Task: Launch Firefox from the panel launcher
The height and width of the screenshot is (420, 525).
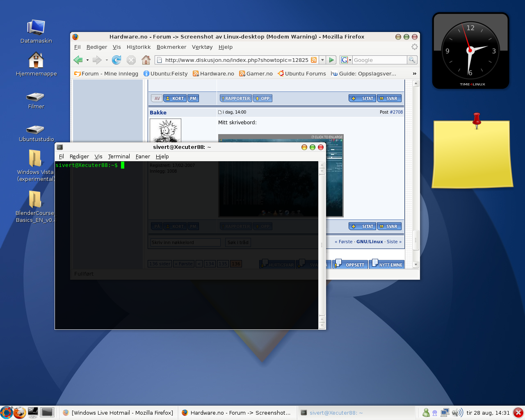Action: [19, 413]
